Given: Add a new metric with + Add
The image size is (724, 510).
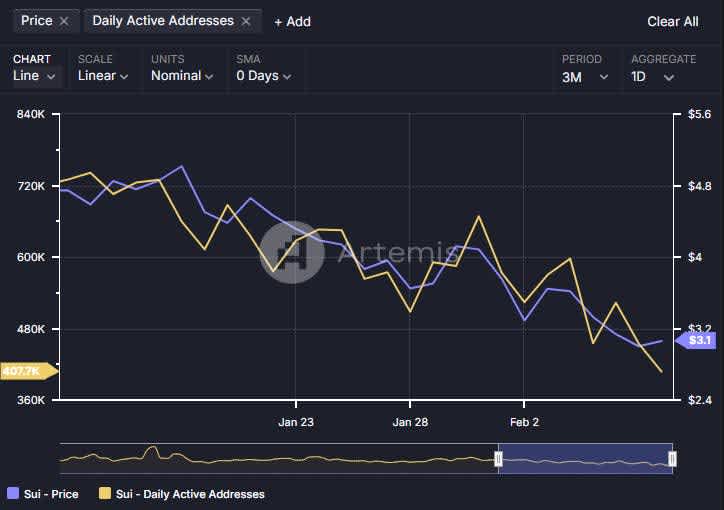Looking at the screenshot, I should [x=292, y=22].
